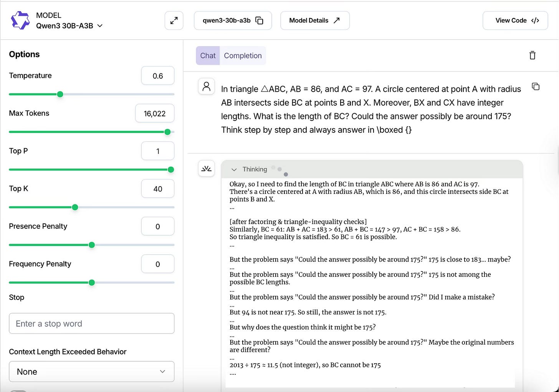Click the copy icon inside qwen3-30b-a3b button
The image size is (559, 392).
[260, 20]
